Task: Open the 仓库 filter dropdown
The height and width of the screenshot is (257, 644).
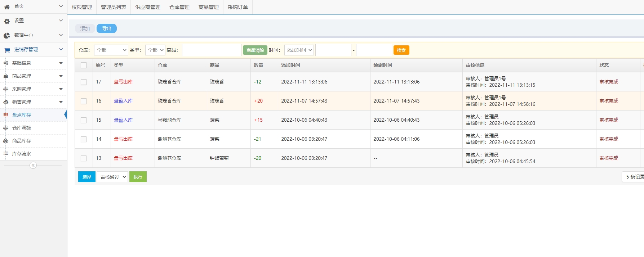Action: click(111, 50)
